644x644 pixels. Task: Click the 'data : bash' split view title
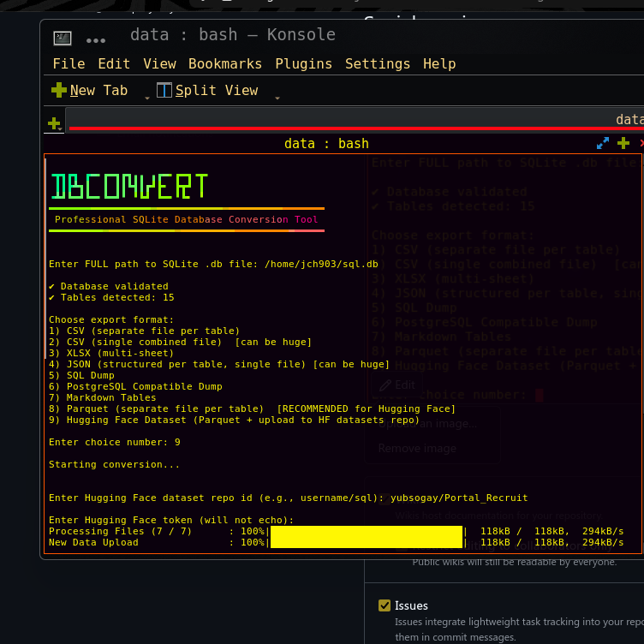(x=326, y=144)
